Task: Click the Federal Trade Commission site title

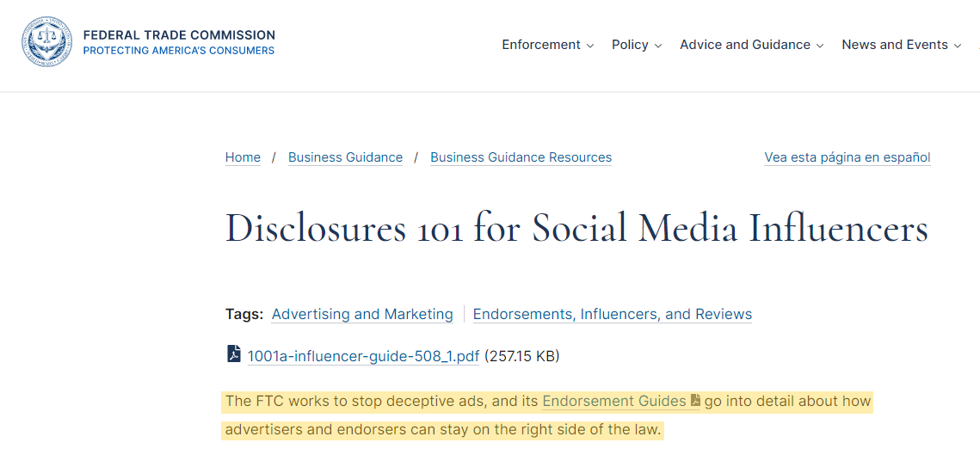Action: pyautogui.click(x=179, y=35)
